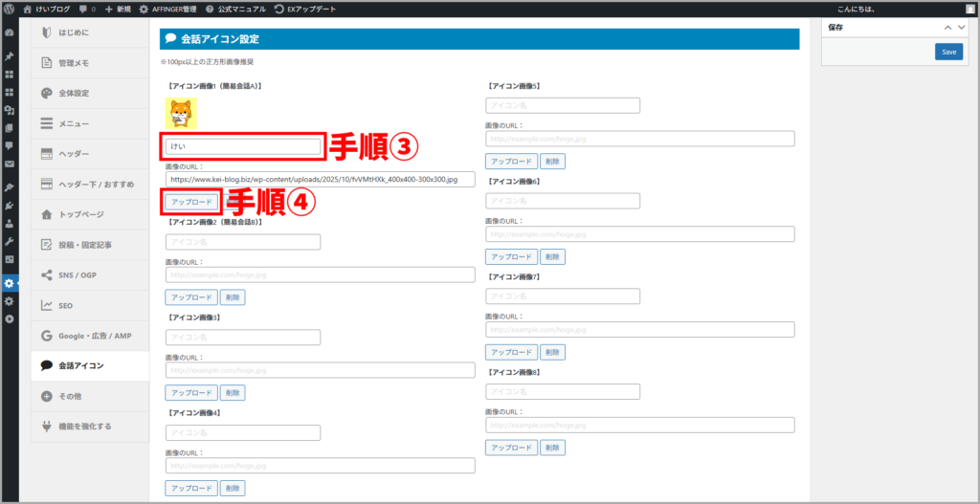Open the 新規 (new) menu in the admin bar
Image resolution: width=980 pixels, height=504 pixels.
point(116,9)
